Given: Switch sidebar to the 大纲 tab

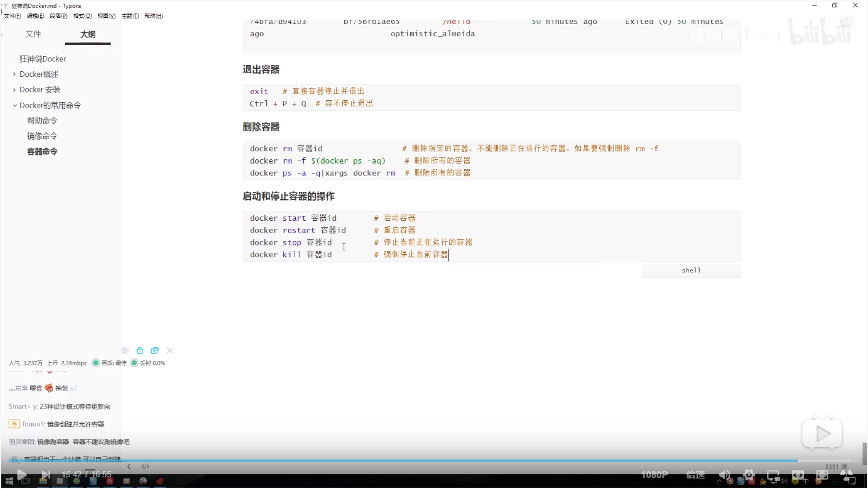Looking at the screenshot, I should [88, 34].
